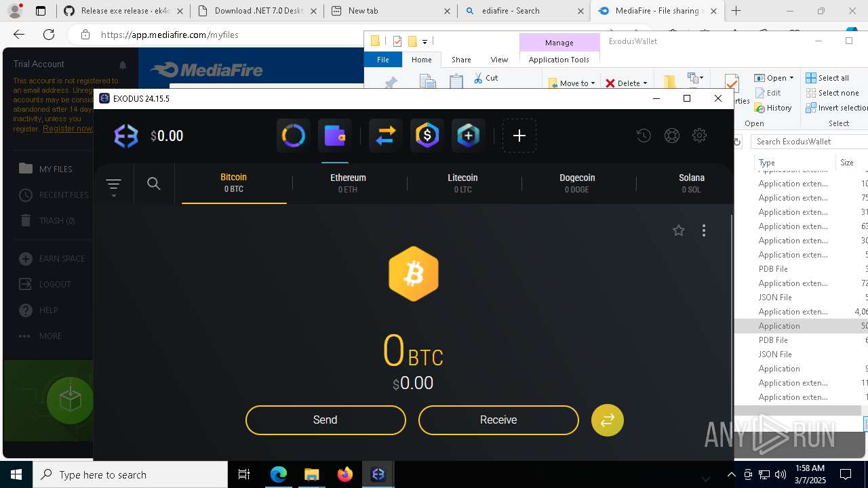Open the View ribbon tab in Explorer
The height and width of the screenshot is (488, 868).
[x=499, y=60]
